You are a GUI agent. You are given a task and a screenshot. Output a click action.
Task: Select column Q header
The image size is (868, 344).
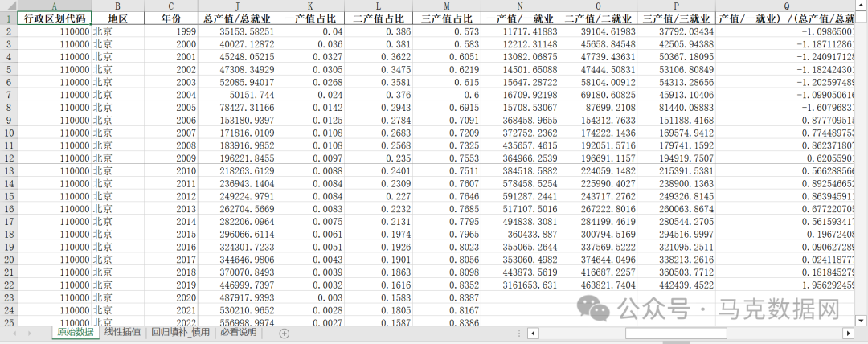click(785, 6)
